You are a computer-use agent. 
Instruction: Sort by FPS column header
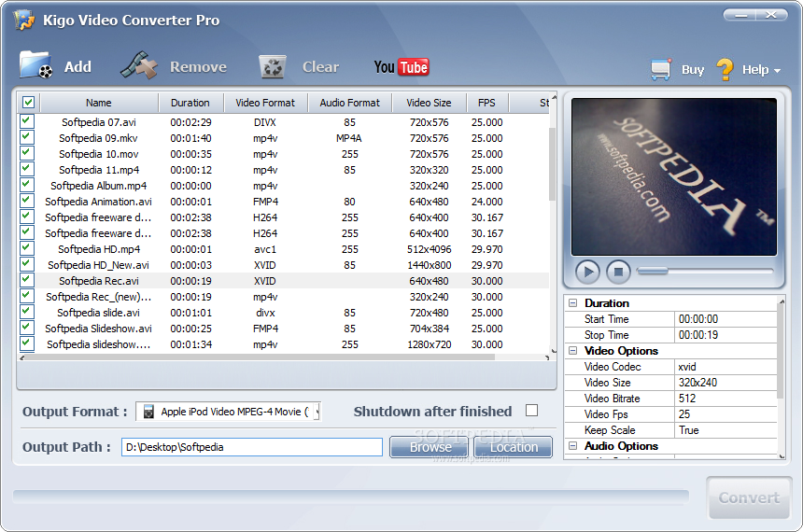(486, 103)
